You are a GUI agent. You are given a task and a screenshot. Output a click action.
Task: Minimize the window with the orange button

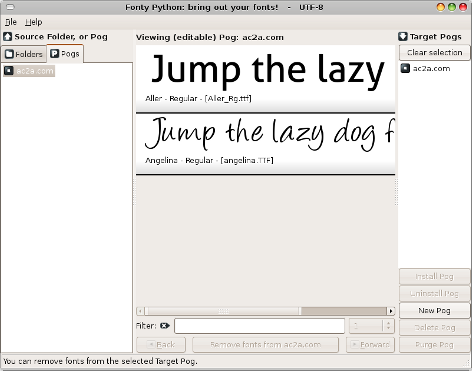click(x=441, y=7)
